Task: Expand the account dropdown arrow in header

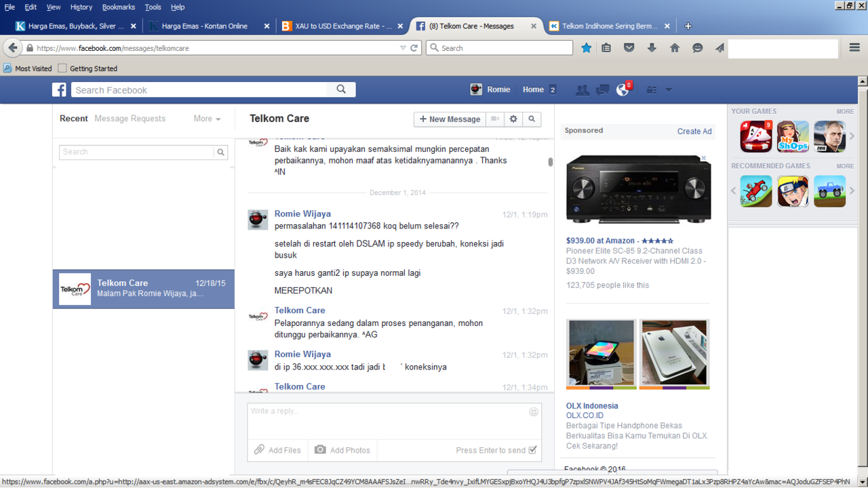Action: pyautogui.click(x=669, y=90)
